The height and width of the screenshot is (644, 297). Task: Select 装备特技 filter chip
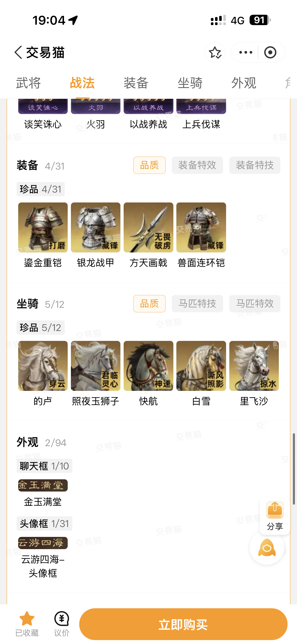coord(255,165)
